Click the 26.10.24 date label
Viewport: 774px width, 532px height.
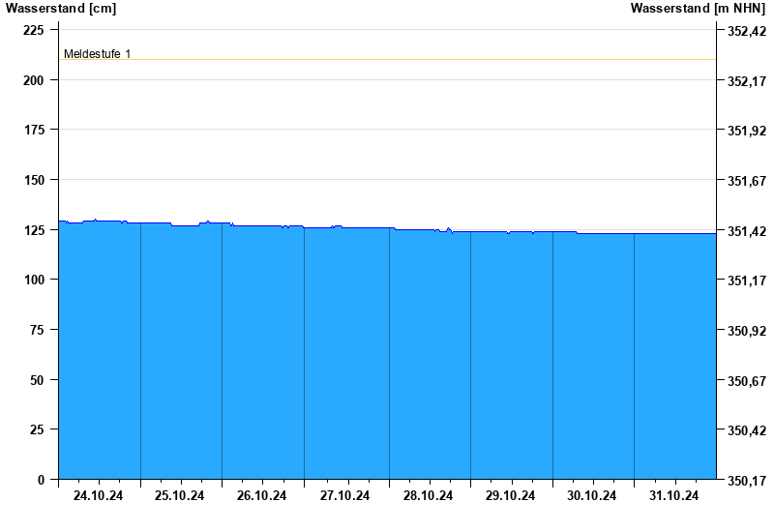[262, 496]
